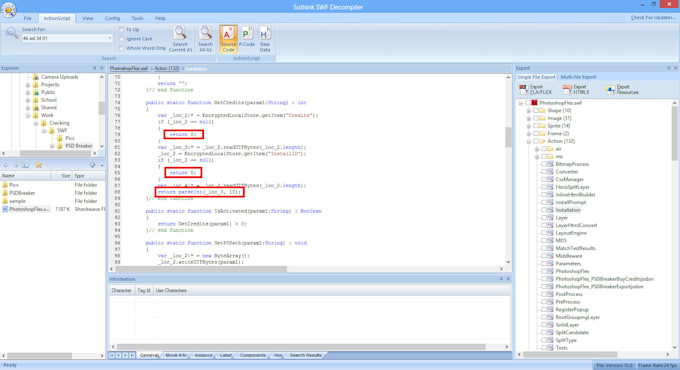Open the Search For dropdown
The height and width of the screenshot is (370, 680).
tap(109, 38)
